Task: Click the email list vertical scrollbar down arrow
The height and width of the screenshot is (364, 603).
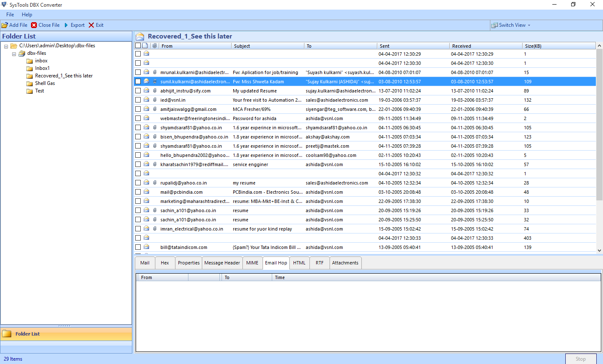Action: [599, 250]
